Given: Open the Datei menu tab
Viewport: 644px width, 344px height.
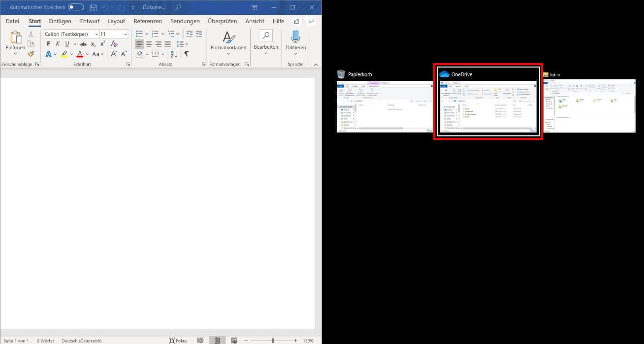Looking at the screenshot, I should (x=12, y=21).
